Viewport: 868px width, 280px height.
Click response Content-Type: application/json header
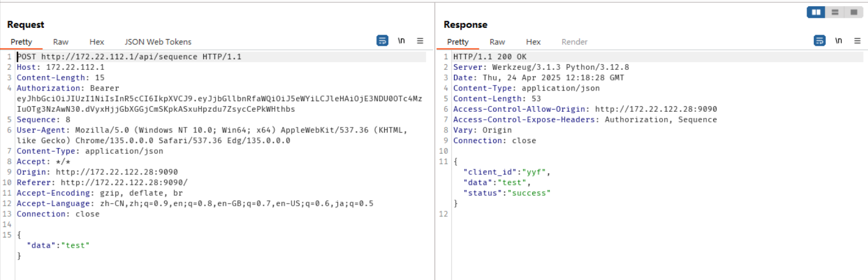coord(526,88)
